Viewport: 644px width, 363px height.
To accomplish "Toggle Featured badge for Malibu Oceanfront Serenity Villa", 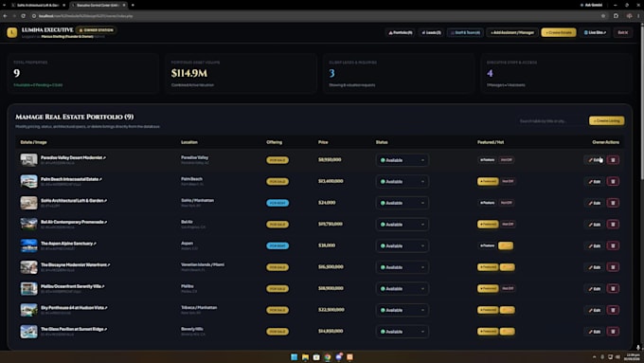I will point(488,288).
